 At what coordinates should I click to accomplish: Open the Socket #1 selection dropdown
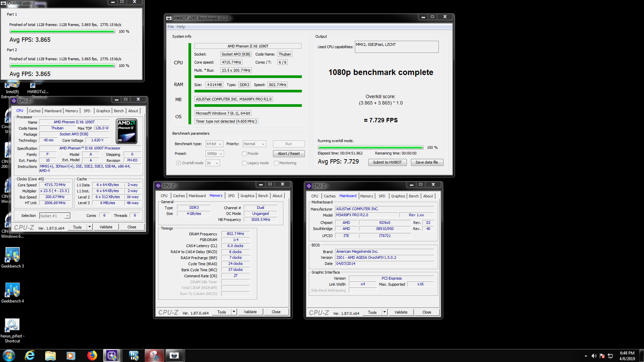point(55,216)
